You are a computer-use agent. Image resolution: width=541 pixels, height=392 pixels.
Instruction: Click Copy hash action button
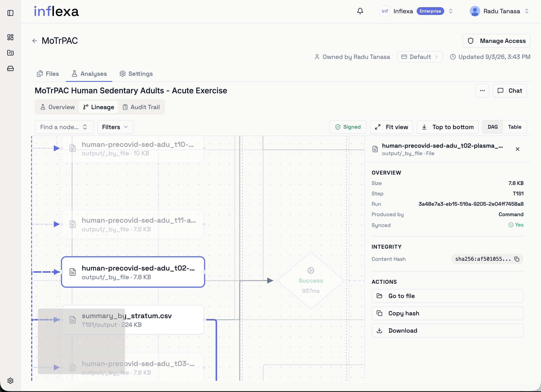447,313
